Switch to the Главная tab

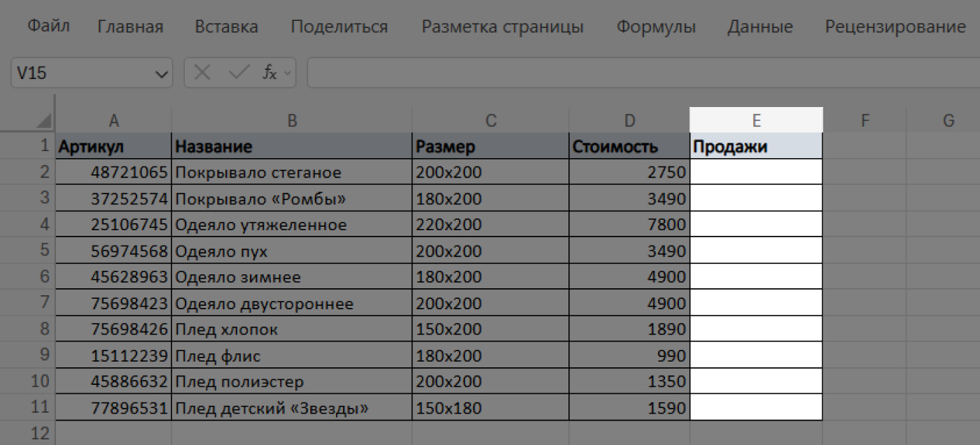129,25
